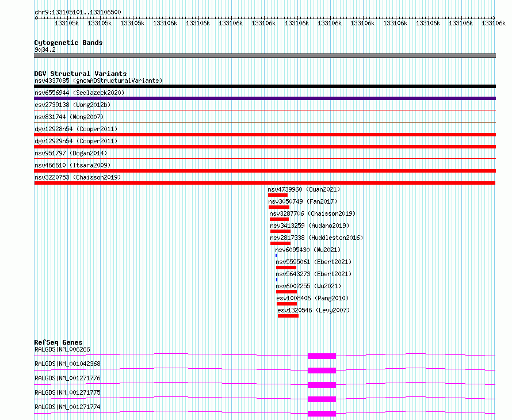Click the purple nsv6556944 variant bar
This screenshot has width=512, height=420.
265,98
